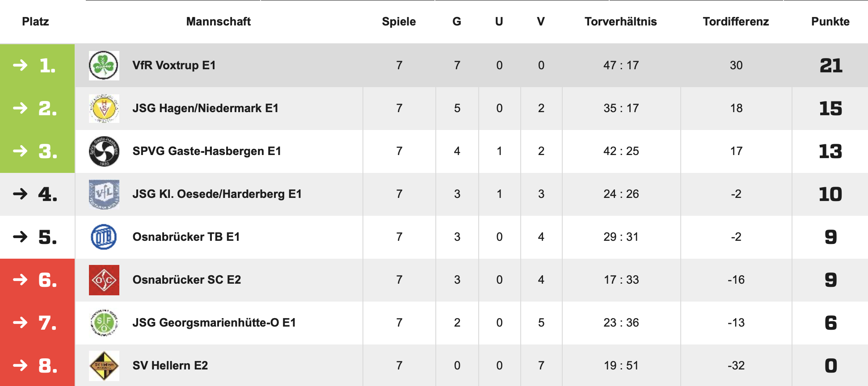
Task: Click the Tordifferenz column header
Action: coord(736,21)
